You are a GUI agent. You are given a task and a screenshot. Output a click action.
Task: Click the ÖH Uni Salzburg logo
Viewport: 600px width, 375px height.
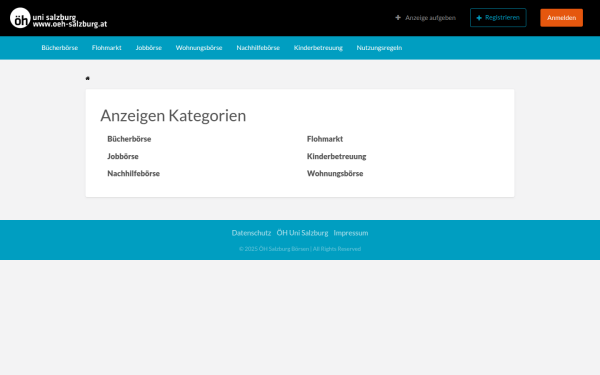58,18
